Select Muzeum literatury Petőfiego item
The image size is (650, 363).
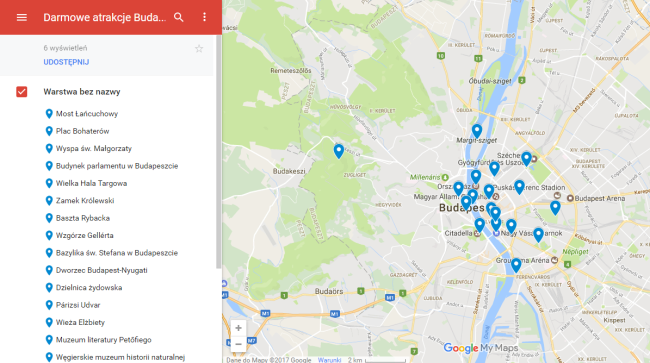click(x=104, y=340)
